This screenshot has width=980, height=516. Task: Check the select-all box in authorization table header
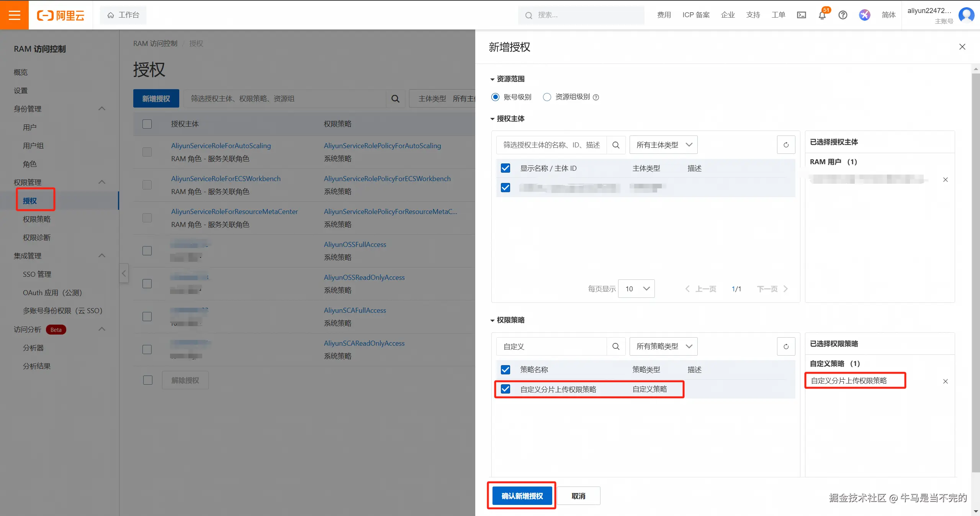147,124
